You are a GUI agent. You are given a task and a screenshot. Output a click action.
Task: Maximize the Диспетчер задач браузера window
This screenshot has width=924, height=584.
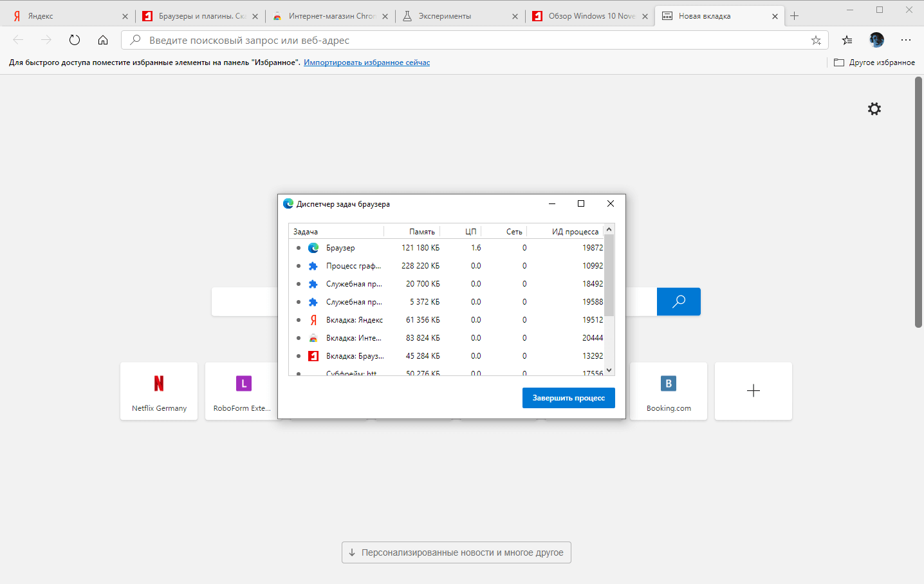tap(581, 203)
